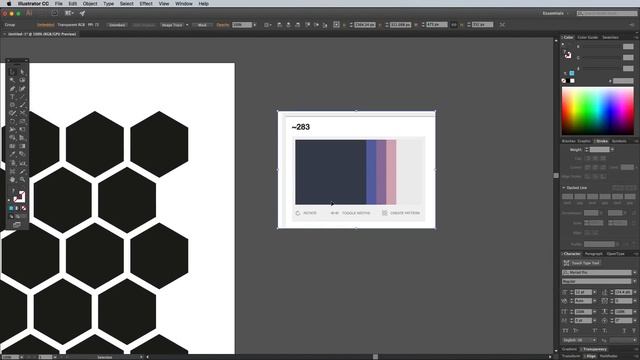Open the English: USA language dropdown
640x360 pixels.
tap(580, 340)
